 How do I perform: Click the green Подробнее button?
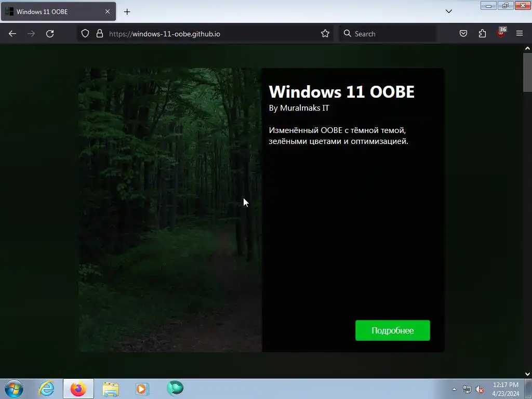click(x=393, y=330)
